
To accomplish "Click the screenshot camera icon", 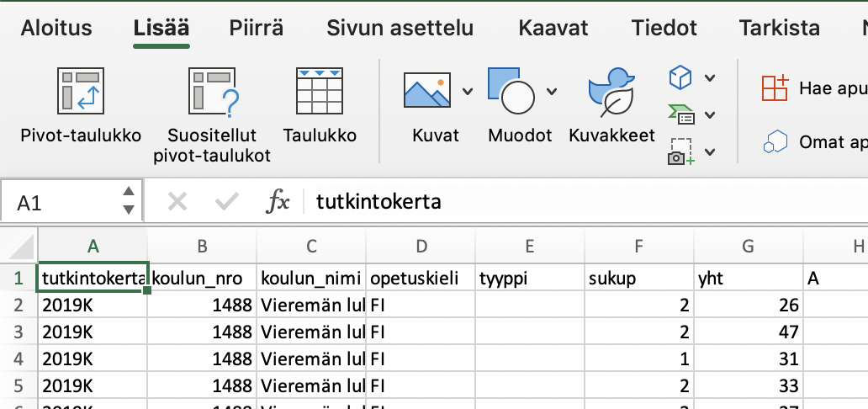I will (x=680, y=151).
